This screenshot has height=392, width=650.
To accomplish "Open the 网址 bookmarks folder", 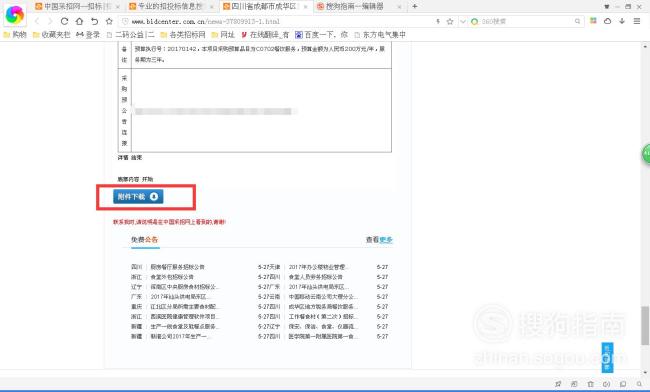I will tap(223, 35).
